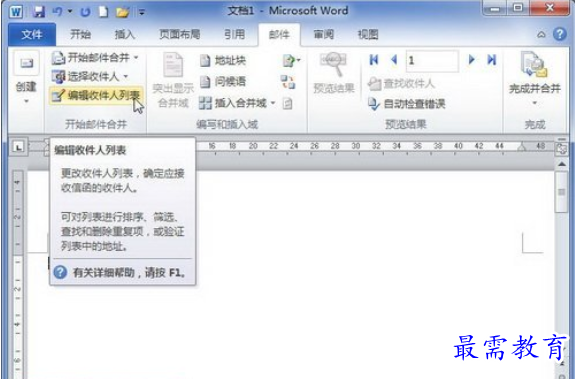Click update labels icon
Viewport: 575px width, 379px height.
(x=288, y=104)
